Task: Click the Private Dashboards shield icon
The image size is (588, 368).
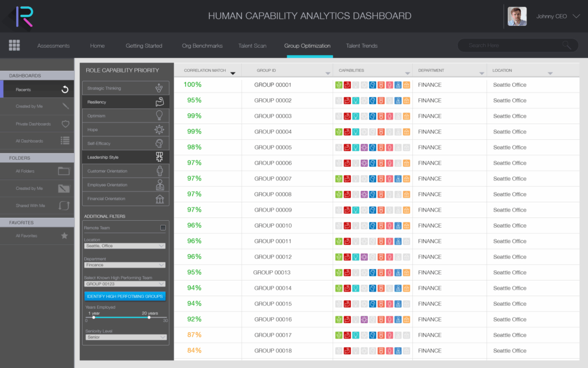Action: 65,124
